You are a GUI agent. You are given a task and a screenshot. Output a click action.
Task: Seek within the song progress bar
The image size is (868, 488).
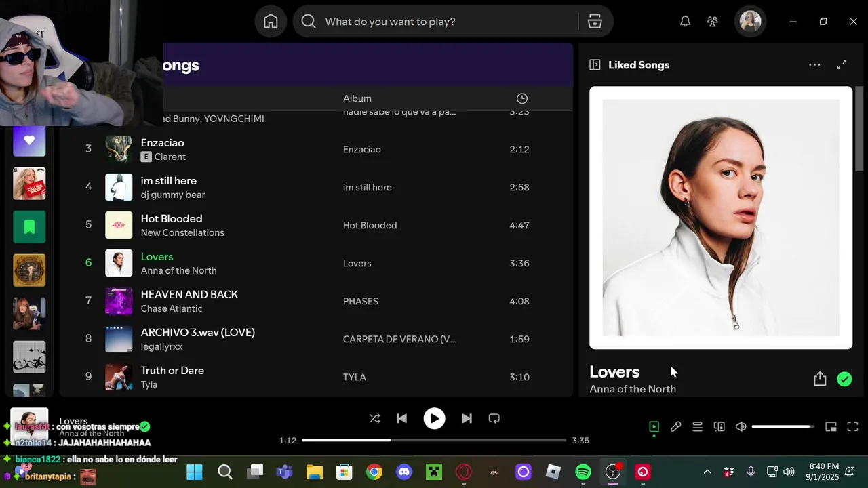pos(434,440)
